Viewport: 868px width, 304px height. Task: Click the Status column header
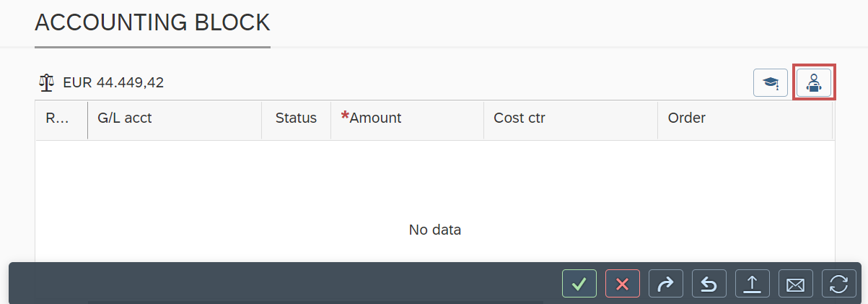(x=296, y=118)
